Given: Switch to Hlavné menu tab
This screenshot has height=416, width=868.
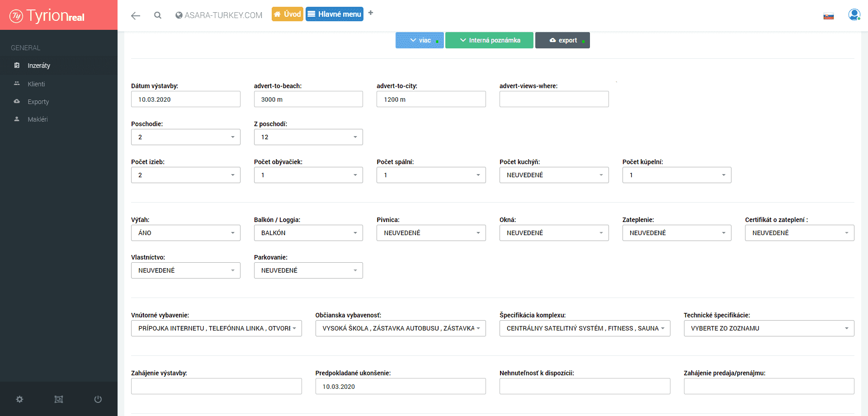Looking at the screenshot, I should pyautogui.click(x=335, y=14).
